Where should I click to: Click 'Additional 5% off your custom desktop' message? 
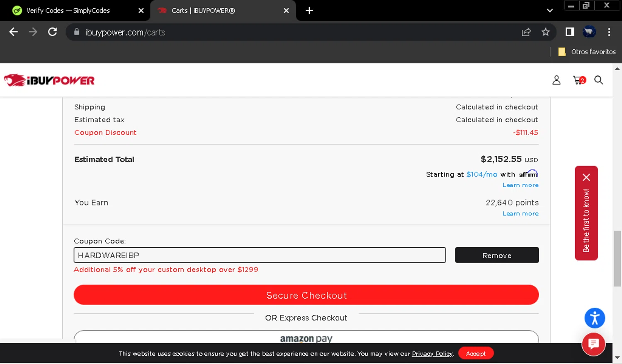click(166, 270)
